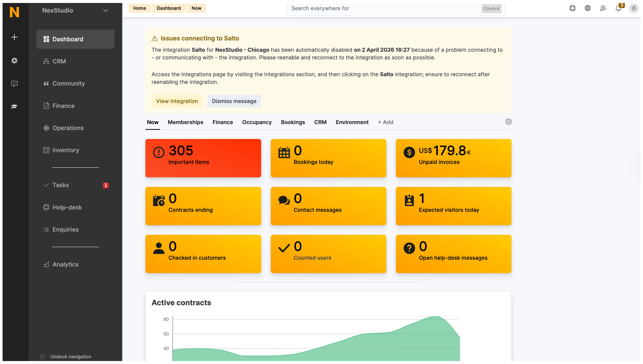Open Inventory in the sidebar
The height and width of the screenshot is (364, 643).
pos(75,150)
